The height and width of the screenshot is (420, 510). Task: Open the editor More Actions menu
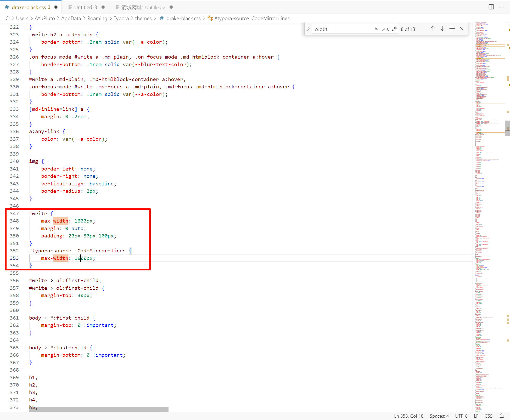[501, 7]
